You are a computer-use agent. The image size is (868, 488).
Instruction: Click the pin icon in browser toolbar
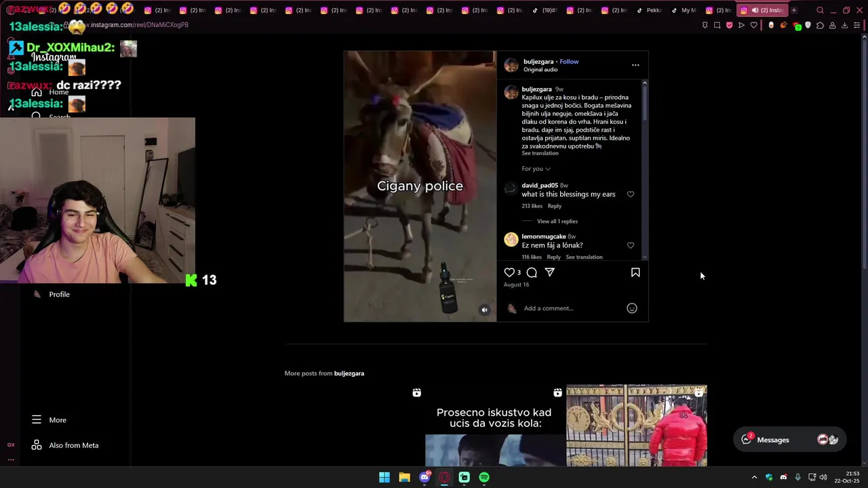coord(705,25)
